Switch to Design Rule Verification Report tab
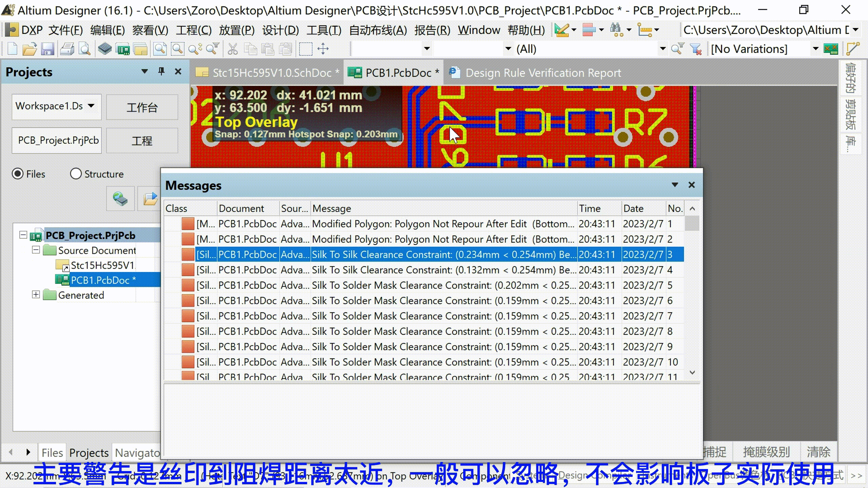 click(542, 73)
